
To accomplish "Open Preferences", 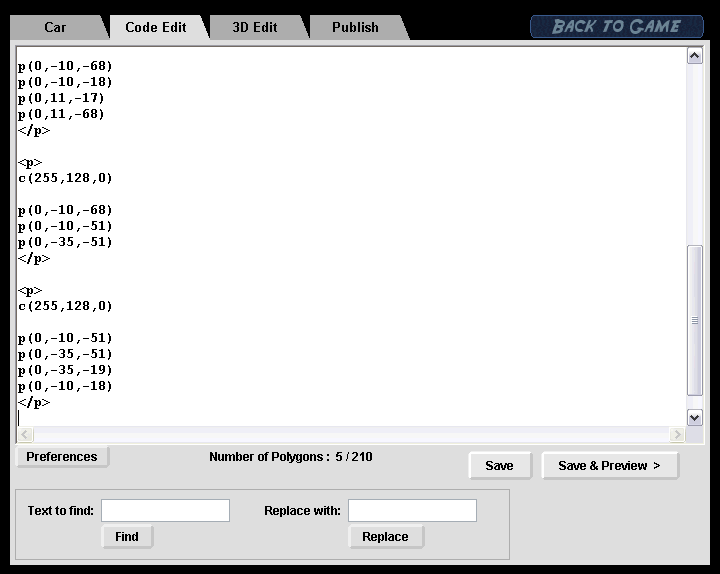I will tap(62, 457).
